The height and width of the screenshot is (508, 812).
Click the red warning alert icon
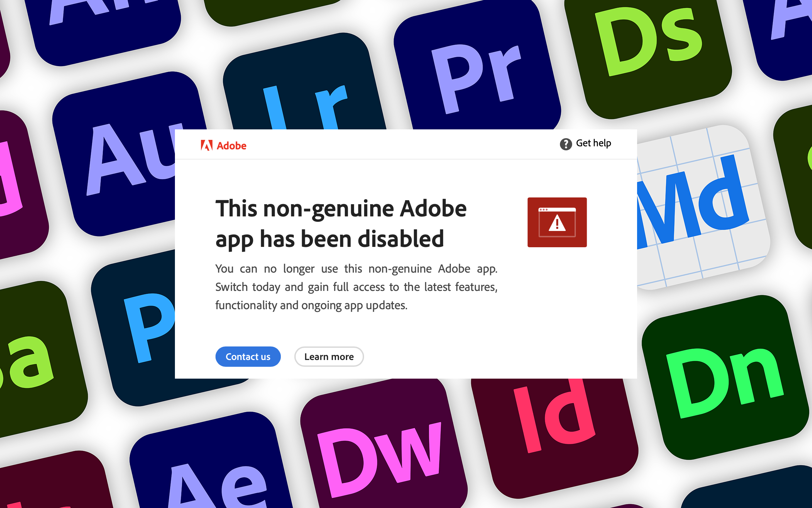[x=557, y=222]
